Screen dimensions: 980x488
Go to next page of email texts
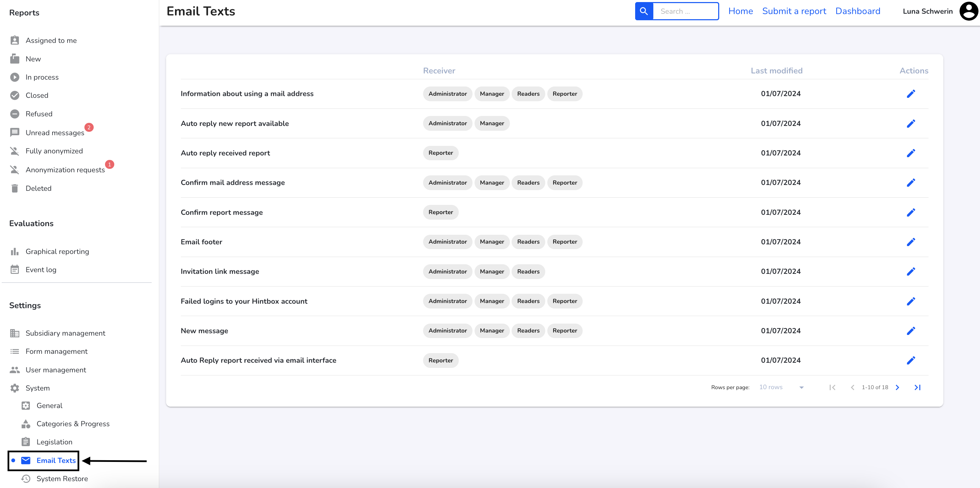[897, 387]
